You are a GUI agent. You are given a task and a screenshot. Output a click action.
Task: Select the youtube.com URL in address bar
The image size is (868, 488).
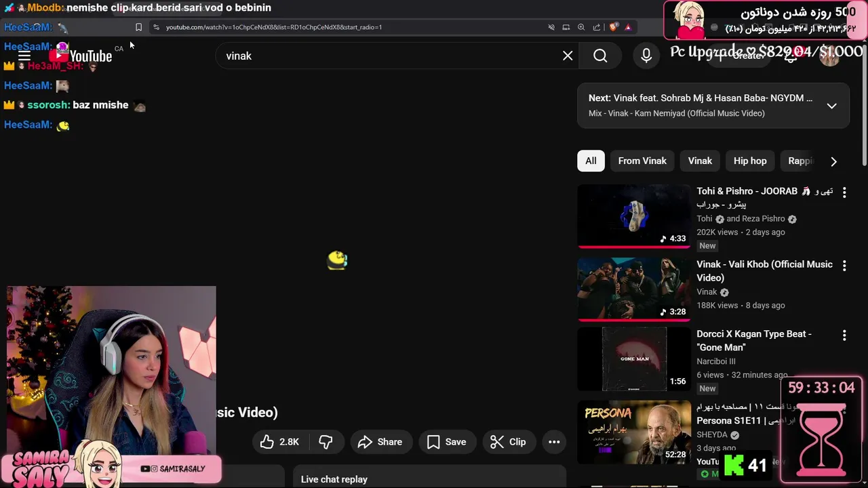pyautogui.click(x=274, y=27)
